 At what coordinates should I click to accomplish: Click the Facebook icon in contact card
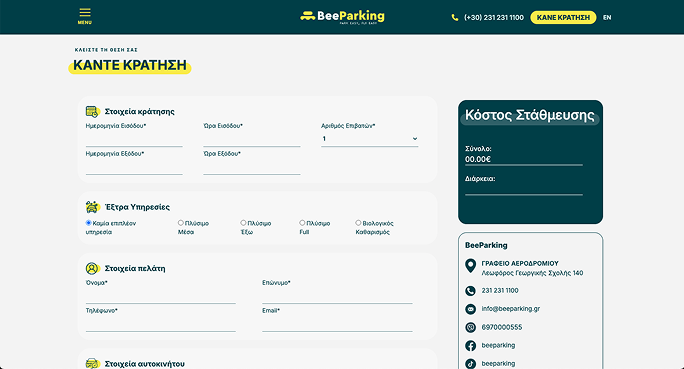[470, 345]
